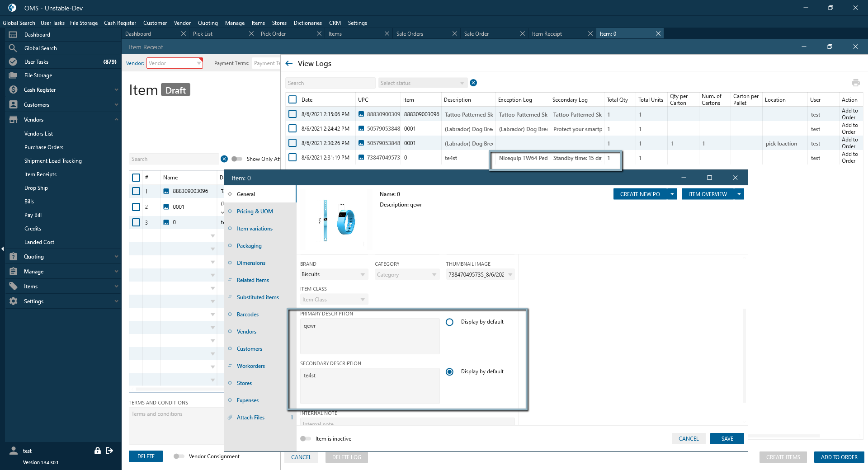868x470 pixels.
Task: Expand Item Overview arrow menu
Action: (739, 194)
